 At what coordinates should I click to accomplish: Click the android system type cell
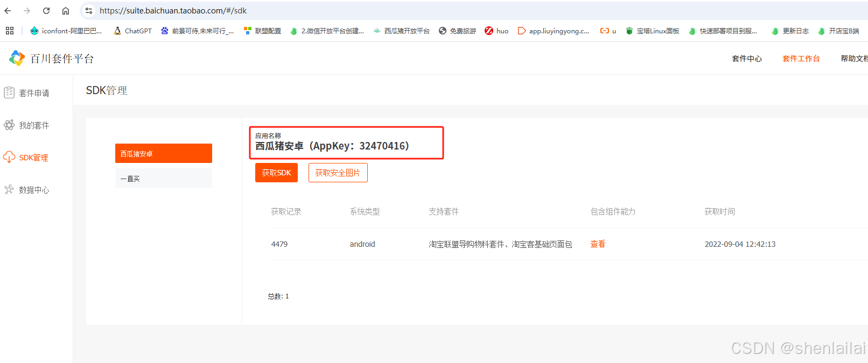tap(362, 244)
